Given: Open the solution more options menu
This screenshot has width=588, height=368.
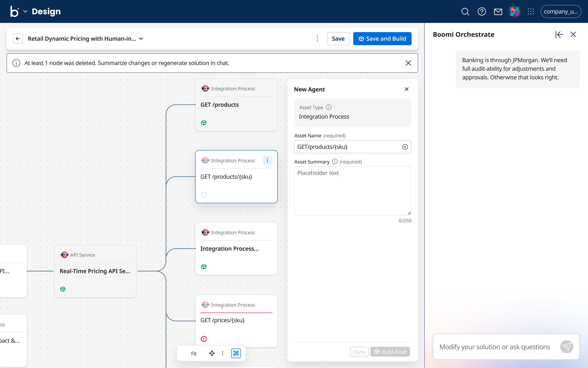Looking at the screenshot, I should (317, 39).
